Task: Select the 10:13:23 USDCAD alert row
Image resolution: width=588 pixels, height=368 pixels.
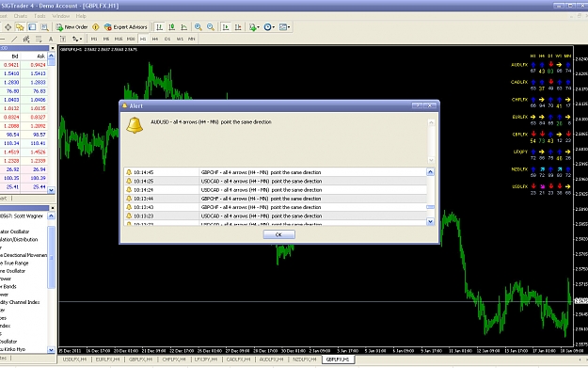Action: (276, 216)
